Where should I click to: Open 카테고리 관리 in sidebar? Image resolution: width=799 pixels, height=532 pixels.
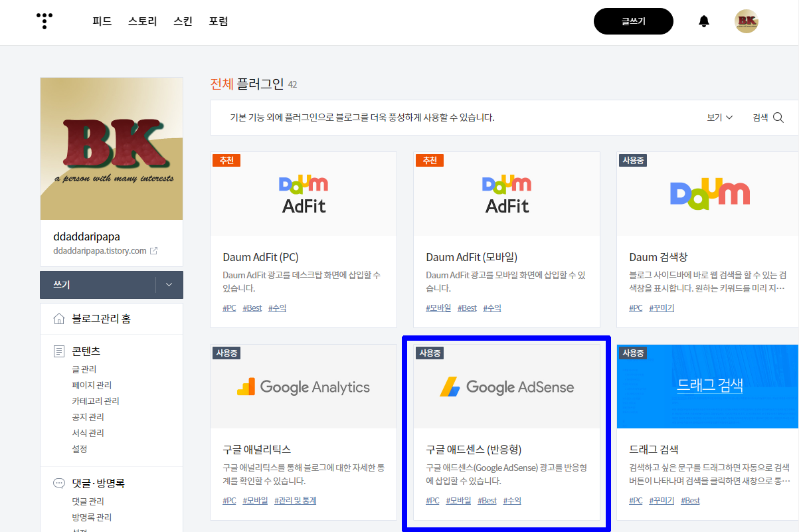point(96,401)
